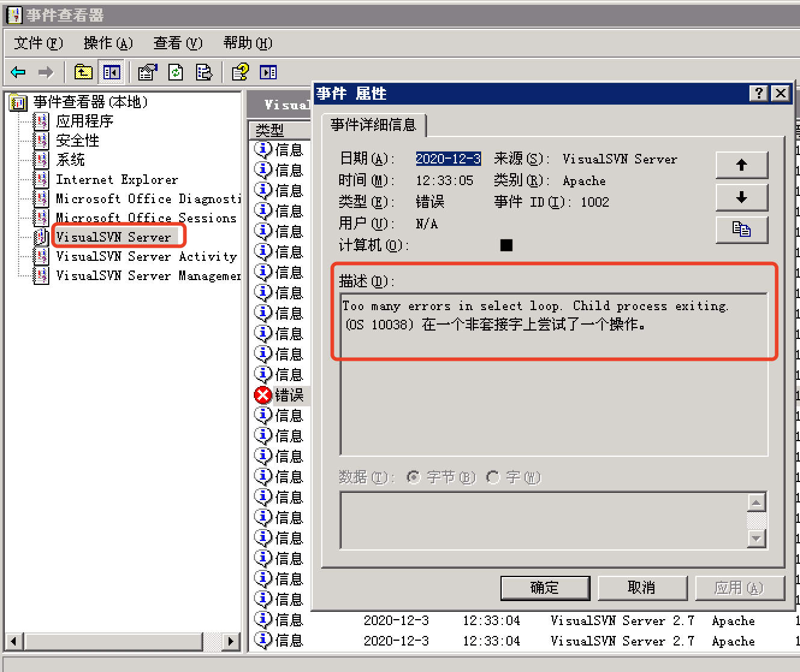Click the log icon beside 应用程序
Viewport: 800px width, 672px height.
[x=42, y=122]
